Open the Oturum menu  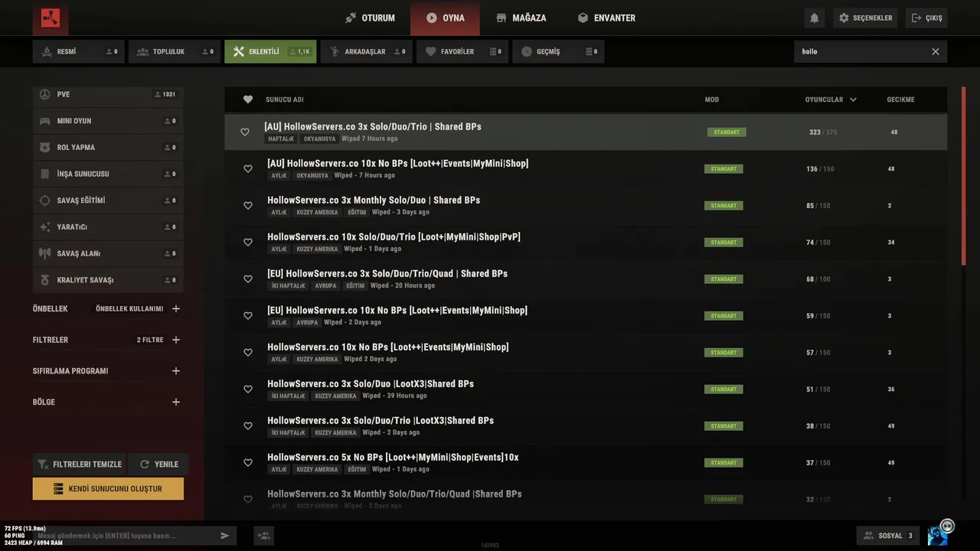coord(371,18)
